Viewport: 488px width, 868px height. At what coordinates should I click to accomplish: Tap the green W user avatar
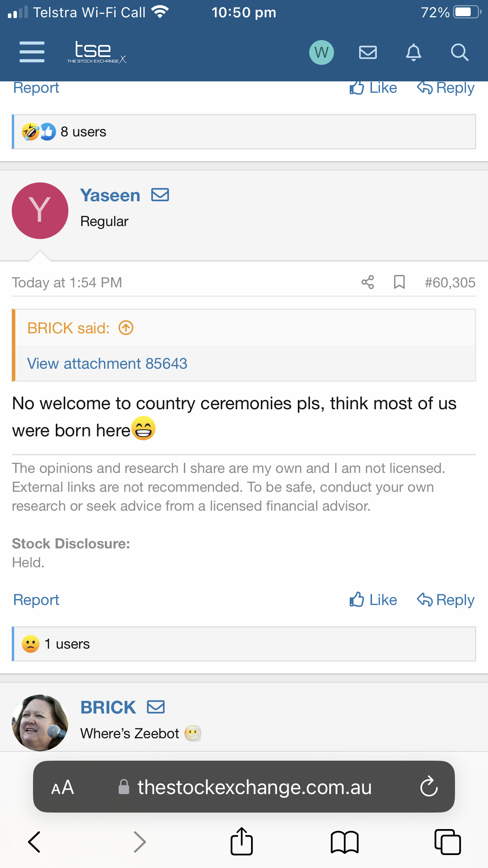tap(321, 52)
